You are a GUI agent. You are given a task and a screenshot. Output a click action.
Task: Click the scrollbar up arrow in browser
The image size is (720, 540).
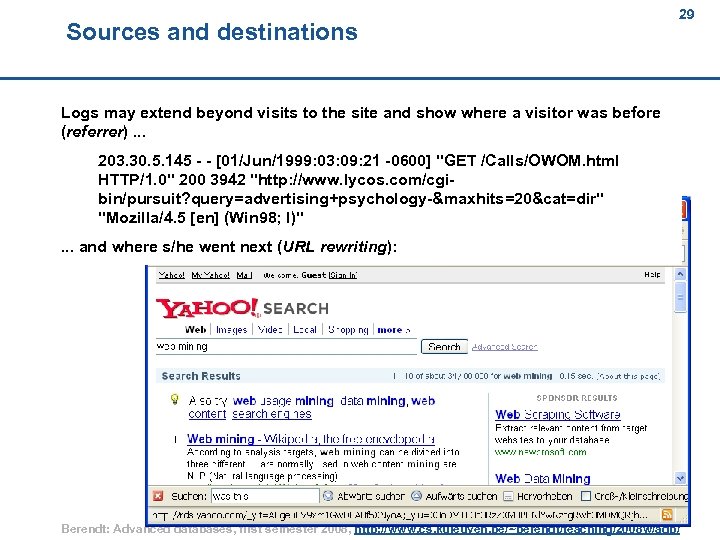pyautogui.click(x=680, y=274)
